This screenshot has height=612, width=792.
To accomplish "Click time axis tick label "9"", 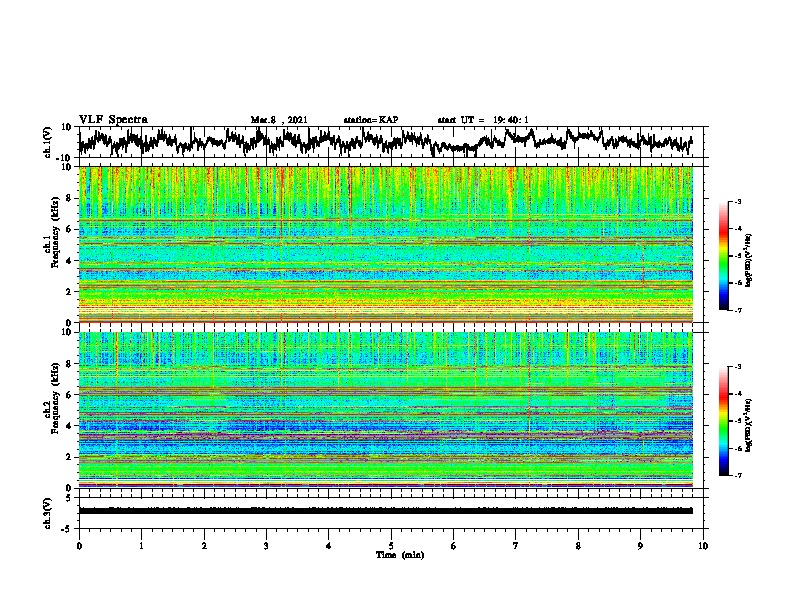I will [640, 546].
